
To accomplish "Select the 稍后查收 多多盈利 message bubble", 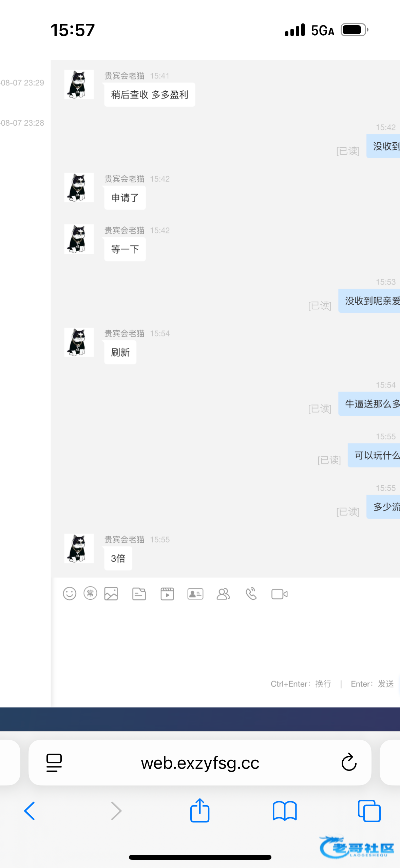I will pyautogui.click(x=150, y=95).
